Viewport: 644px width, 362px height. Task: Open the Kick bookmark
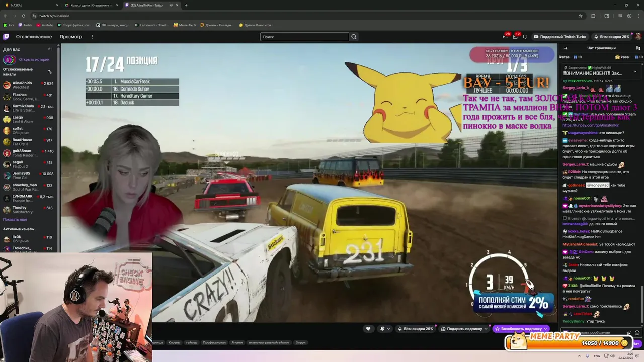point(9,25)
